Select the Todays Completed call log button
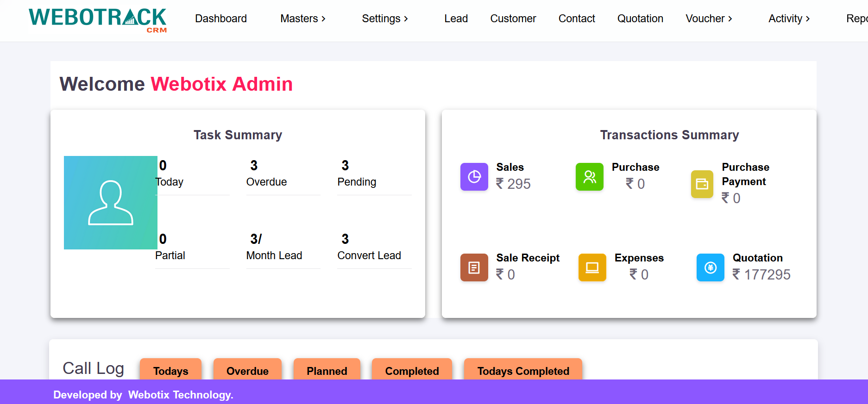This screenshot has height=404, width=868. pyautogui.click(x=523, y=370)
